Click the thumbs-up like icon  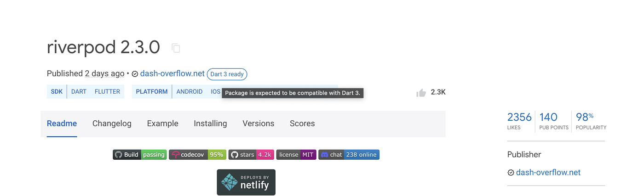coord(421,93)
